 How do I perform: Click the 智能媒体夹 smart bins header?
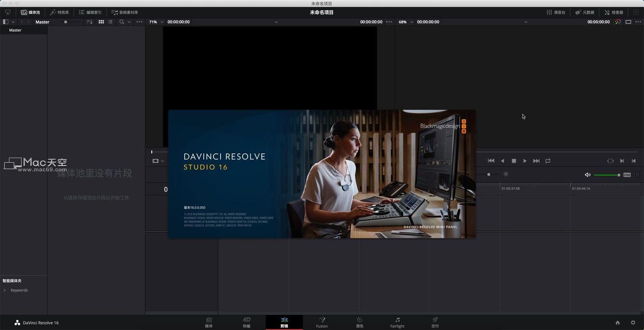click(12, 281)
